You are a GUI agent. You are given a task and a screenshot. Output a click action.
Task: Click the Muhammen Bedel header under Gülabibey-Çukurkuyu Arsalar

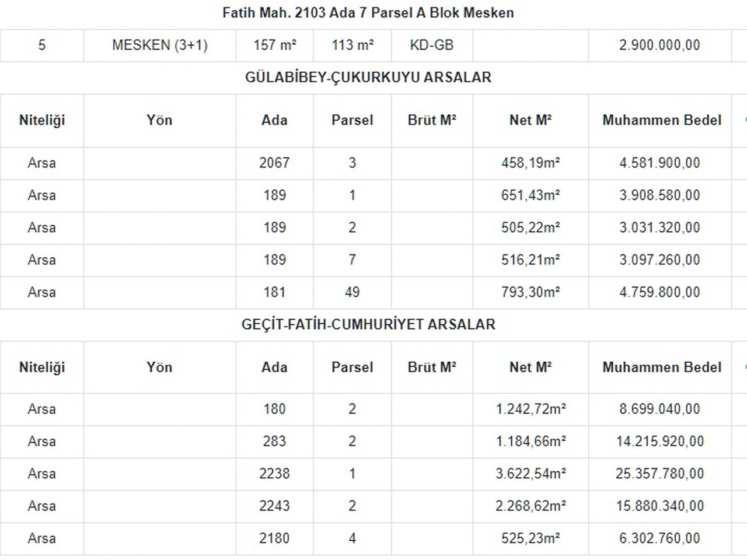(x=662, y=120)
